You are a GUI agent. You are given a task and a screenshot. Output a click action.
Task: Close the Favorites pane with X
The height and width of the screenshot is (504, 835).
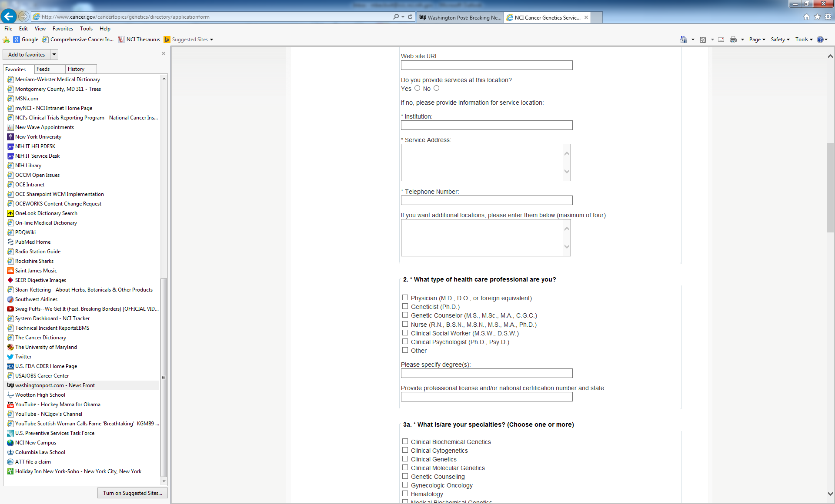(x=164, y=53)
